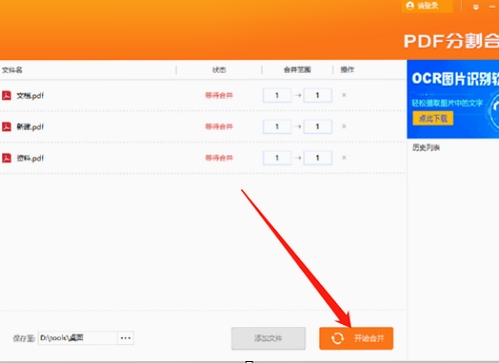This screenshot has width=499, height=363.
Task: Click the status text of 文档.pdf
Action: pyautogui.click(x=219, y=95)
